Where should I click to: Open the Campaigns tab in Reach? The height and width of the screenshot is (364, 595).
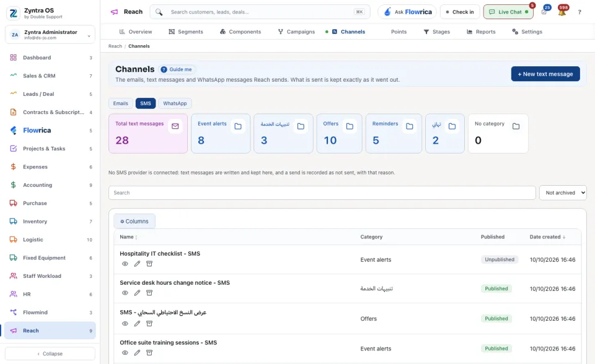[x=296, y=32]
